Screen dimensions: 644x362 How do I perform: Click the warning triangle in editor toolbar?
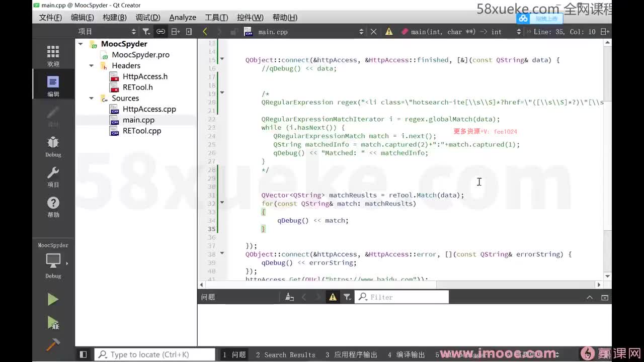tap(389, 31)
